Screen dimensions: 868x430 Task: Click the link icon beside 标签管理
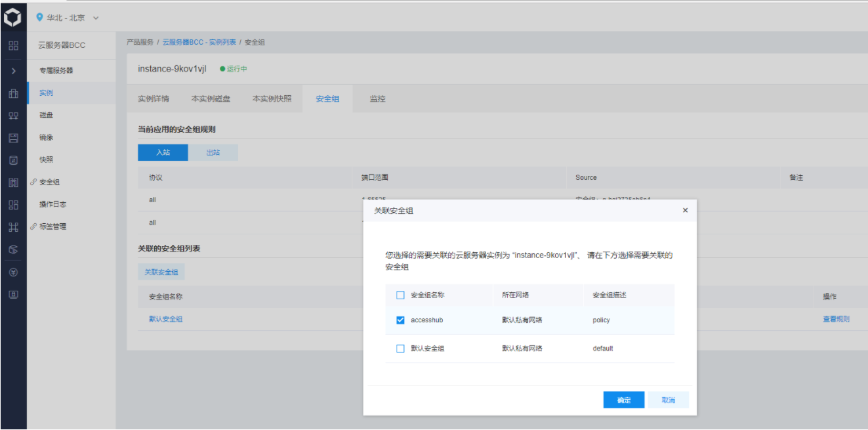tap(33, 226)
